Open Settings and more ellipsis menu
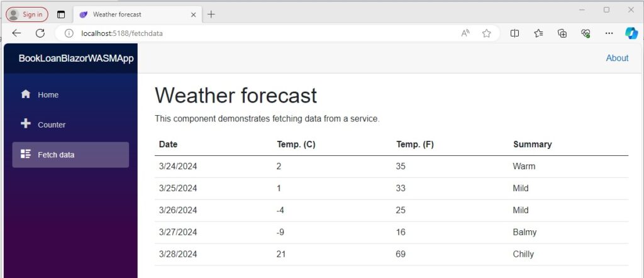Screen dimensions: 644x278 pos(608,33)
